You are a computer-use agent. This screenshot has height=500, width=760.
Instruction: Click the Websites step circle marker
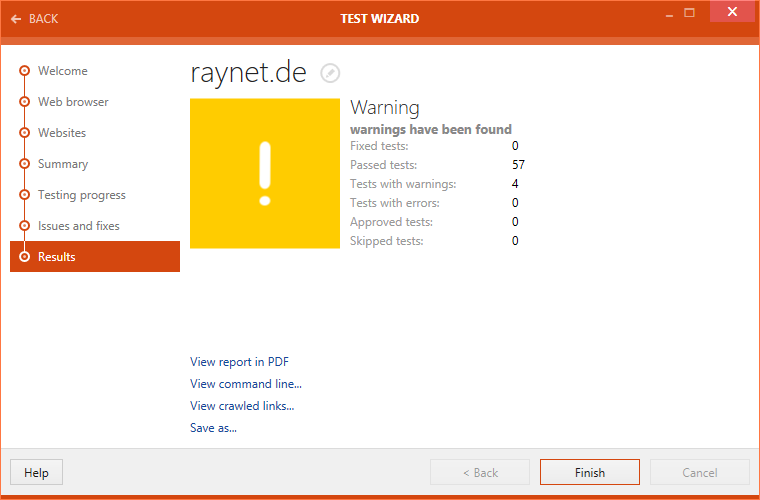24,133
